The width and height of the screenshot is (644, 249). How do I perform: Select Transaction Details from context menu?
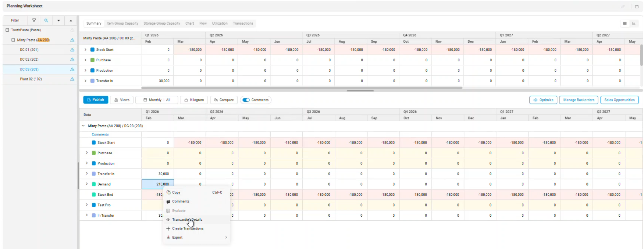pos(187,220)
